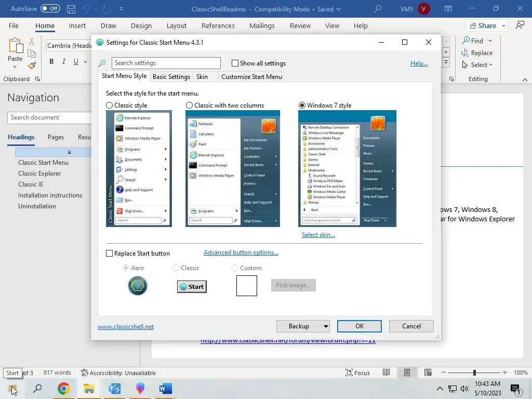532x399 pixels.
Task: Switch to Web Layout view icon
Action: click(x=428, y=373)
